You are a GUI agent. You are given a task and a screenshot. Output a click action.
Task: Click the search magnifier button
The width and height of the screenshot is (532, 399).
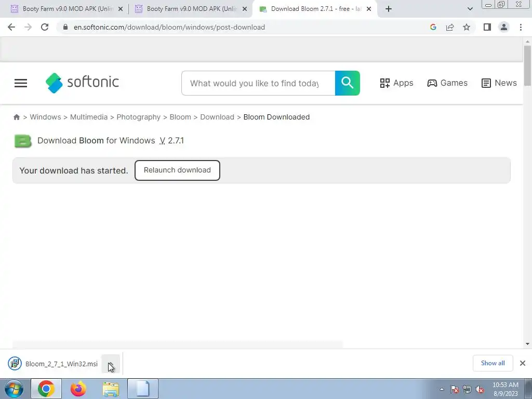coord(348,83)
